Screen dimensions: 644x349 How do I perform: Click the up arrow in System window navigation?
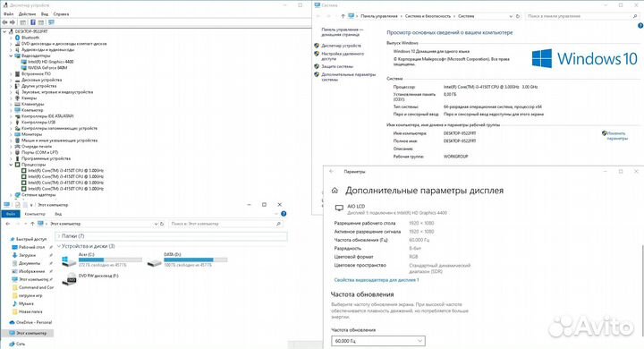click(x=343, y=16)
